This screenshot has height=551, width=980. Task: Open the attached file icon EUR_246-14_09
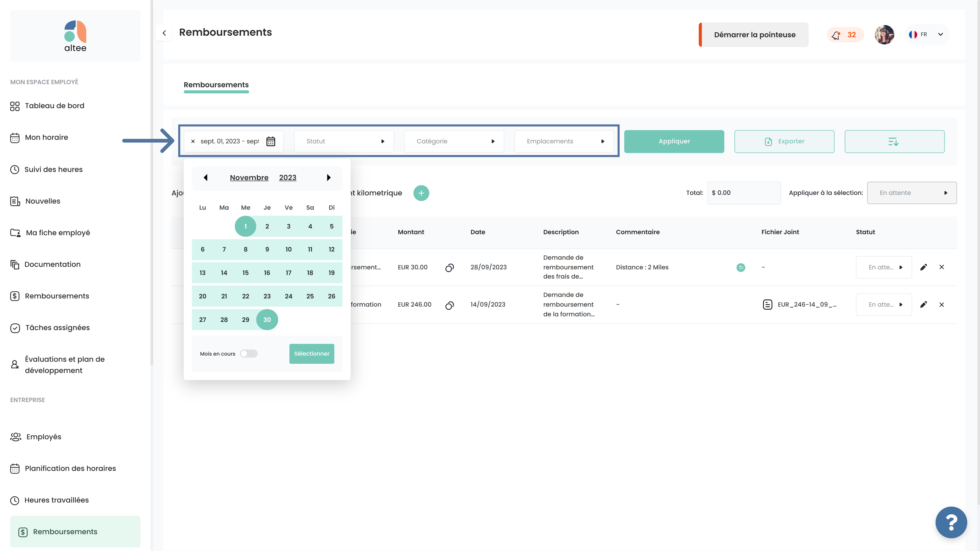(x=767, y=305)
